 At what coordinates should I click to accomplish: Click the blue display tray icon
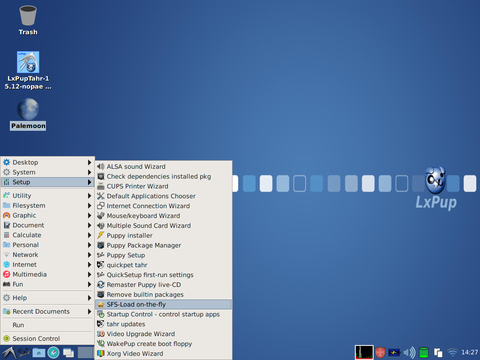(394, 352)
